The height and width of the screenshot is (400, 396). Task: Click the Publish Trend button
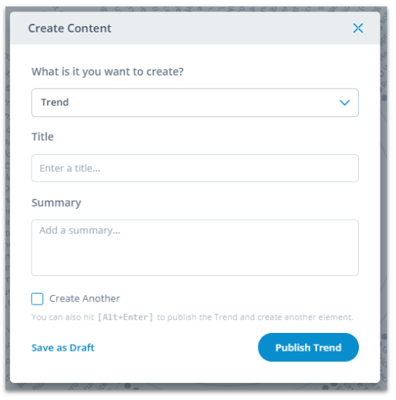click(308, 347)
